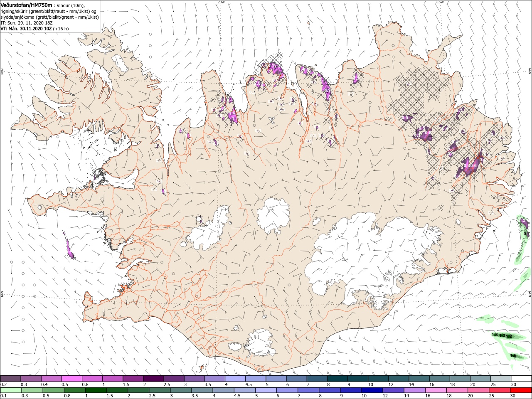Pick the lower scale 30 bright red swatch
532x399 pixels.
[x=521, y=390]
